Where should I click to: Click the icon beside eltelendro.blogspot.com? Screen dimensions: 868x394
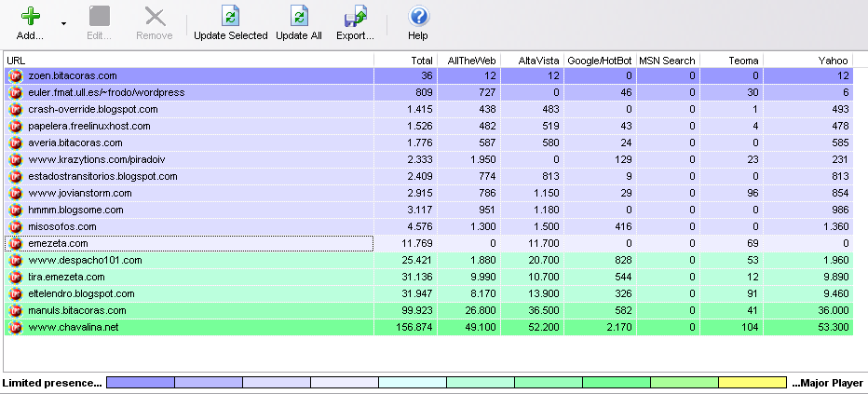pyautogui.click(x=16, y=293)
